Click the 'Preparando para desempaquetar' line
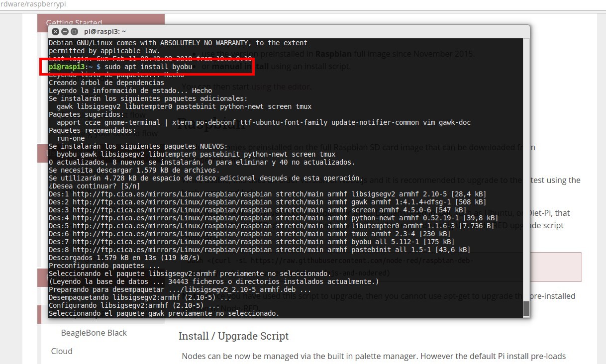The image size is (606, 364). [180, 289]
